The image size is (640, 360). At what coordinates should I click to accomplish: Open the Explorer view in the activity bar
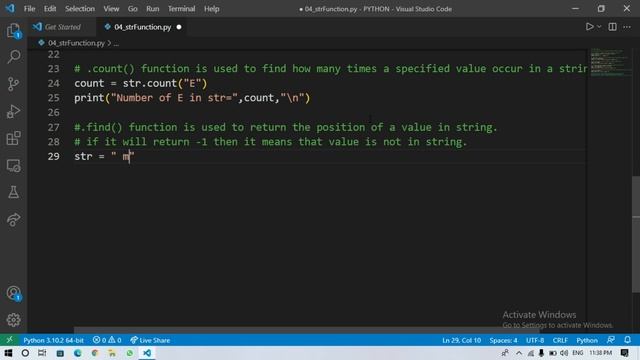click(x=13, y=31)
